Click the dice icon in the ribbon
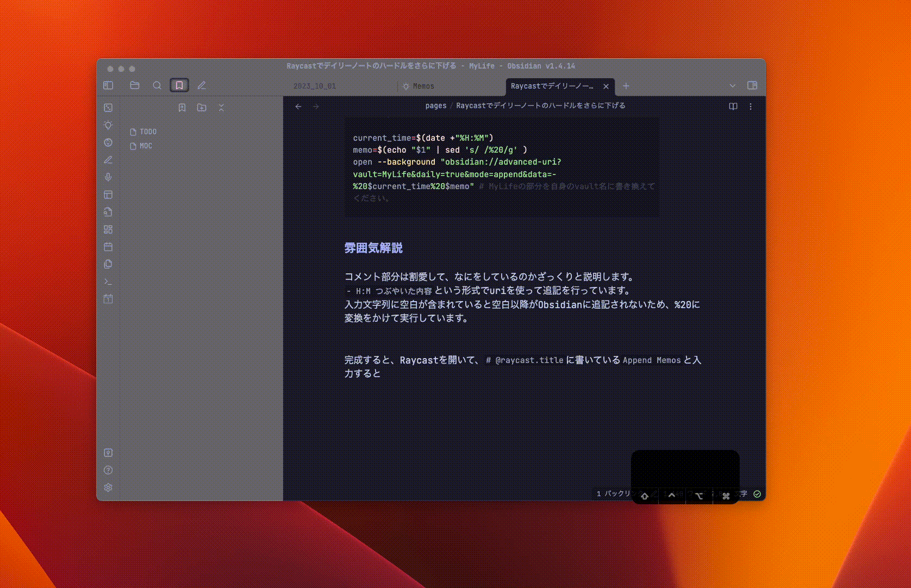The height and width of the screenshot is (588, 911). coord(108,108)
